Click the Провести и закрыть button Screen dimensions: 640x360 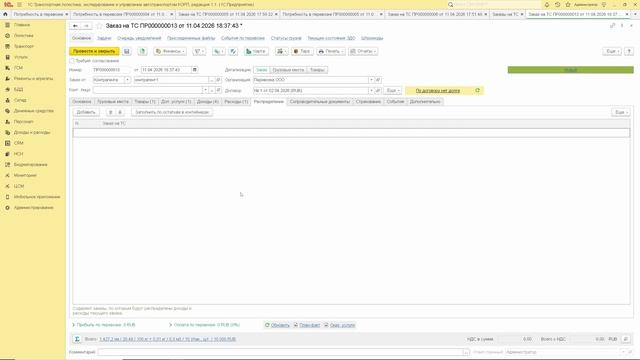[x=94, y=51]
